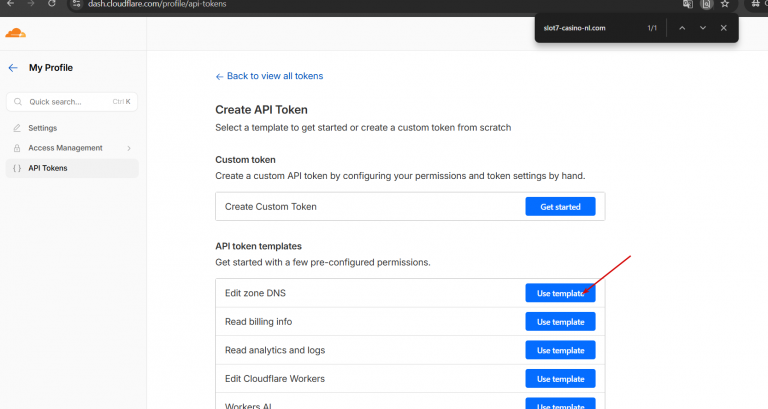Open the Settings sidebar item

pyautogui.click(x=72, y=128)
